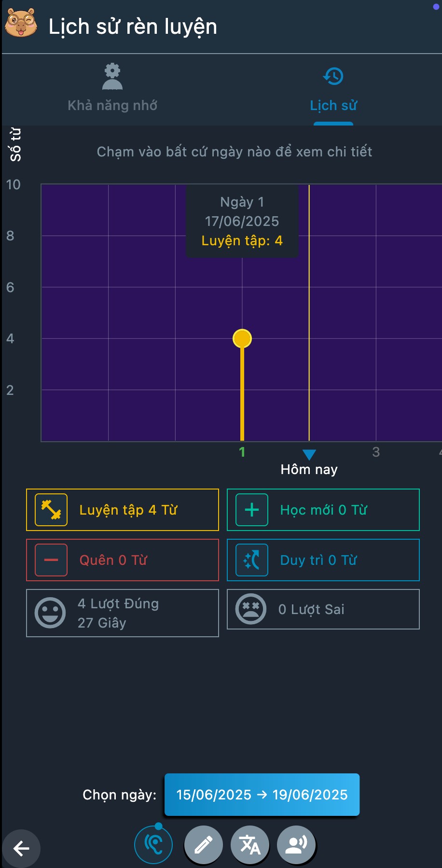Click the smiley face Lượt Đúng icon

coord(50,613)
